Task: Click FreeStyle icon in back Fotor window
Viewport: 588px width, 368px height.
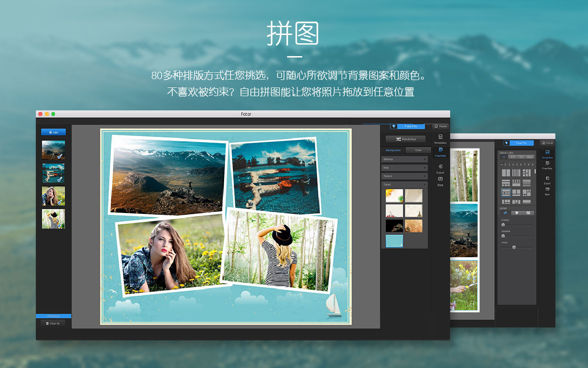Action: 548,165
